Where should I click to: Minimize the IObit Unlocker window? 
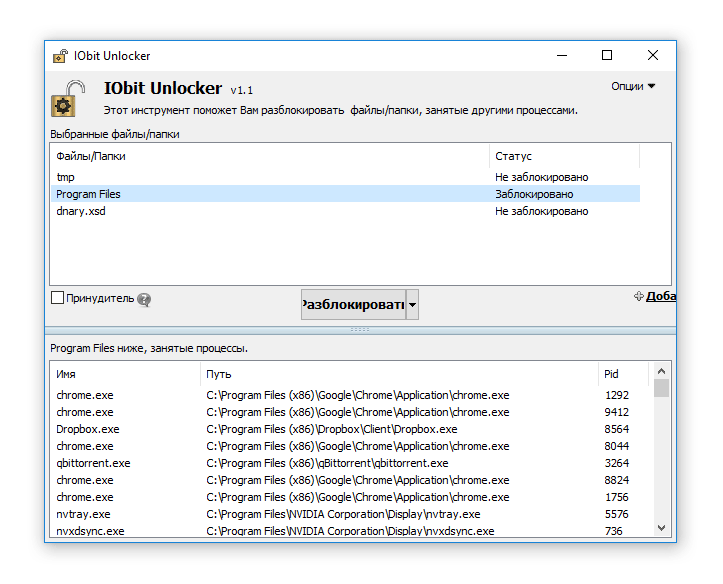click(x=562, y=55)
